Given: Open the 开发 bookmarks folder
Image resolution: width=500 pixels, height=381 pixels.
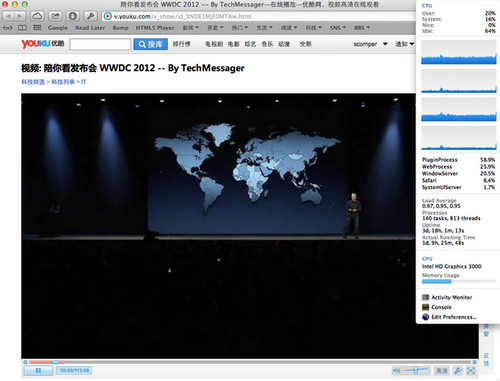Looking at the screenshot, I should [x=215, y=28].
